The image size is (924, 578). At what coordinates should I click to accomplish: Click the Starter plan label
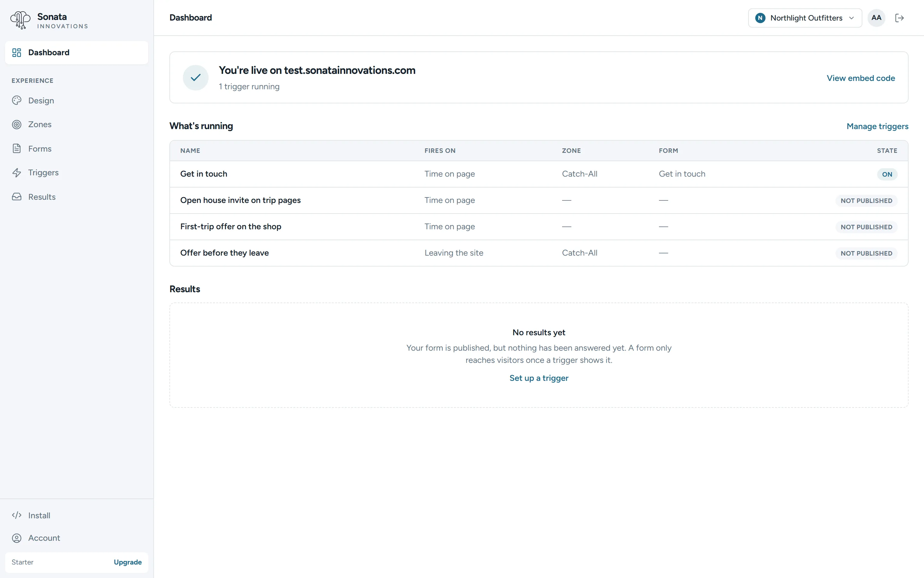pyautogui.click(x=22, y=562)
